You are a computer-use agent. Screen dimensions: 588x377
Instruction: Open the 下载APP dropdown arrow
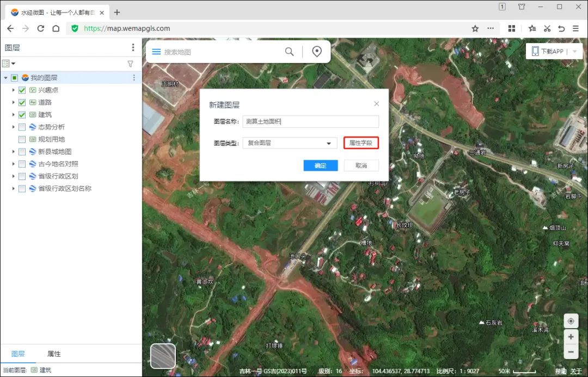click(x=575, y=52)
